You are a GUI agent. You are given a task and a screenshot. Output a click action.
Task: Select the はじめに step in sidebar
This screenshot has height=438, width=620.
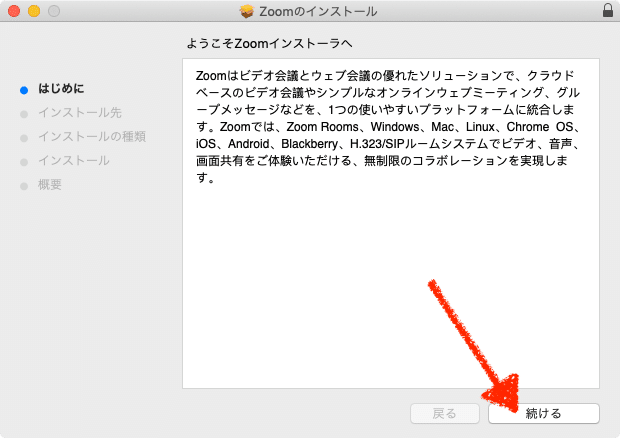pyautogui.click(x=61, y=89)
